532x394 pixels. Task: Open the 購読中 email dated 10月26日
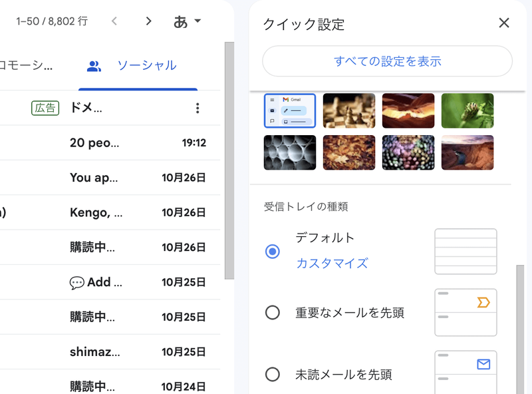coord(110,248)
